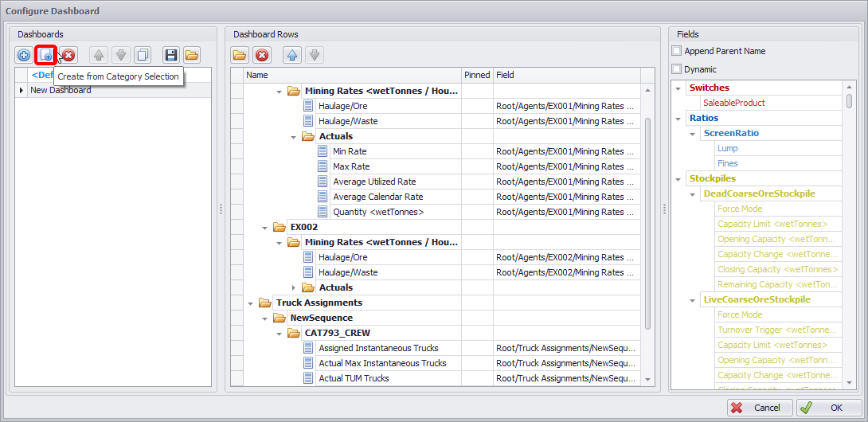Move dashboard row up with blue arrow
The image size is (868, 422).
(291, 55)
